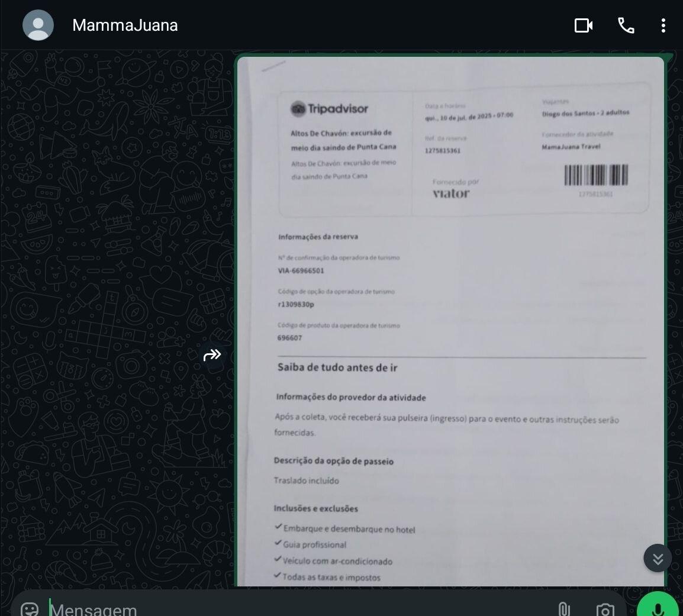The image size is (683, 616).
Task: Open MammaJuana chat contact name
Action: (125, 25)
